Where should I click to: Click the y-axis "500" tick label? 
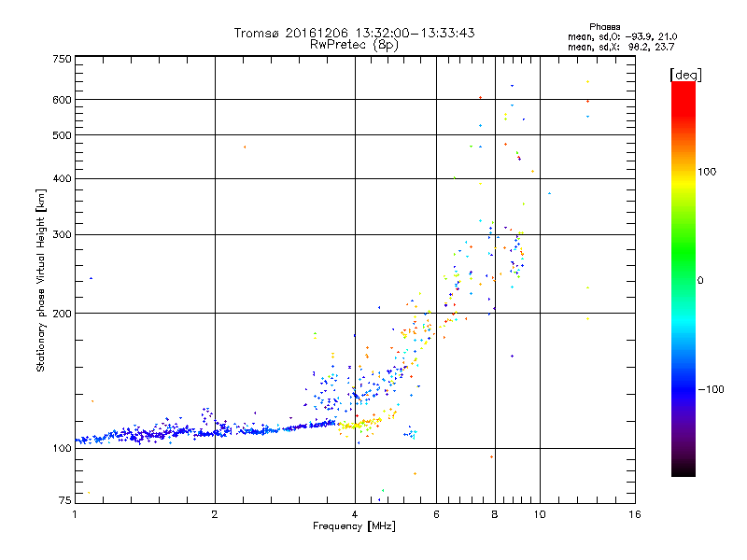[63, 135]
